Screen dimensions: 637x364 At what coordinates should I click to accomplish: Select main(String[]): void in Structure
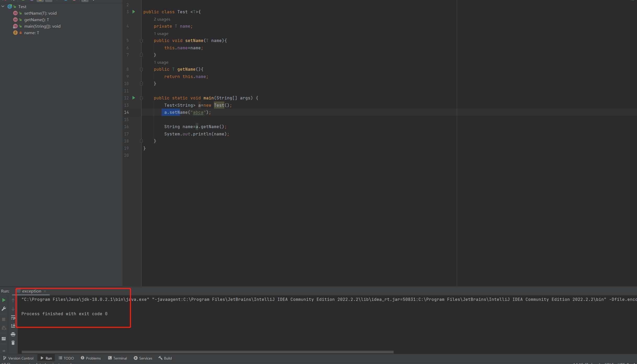[x=42, y=26]
